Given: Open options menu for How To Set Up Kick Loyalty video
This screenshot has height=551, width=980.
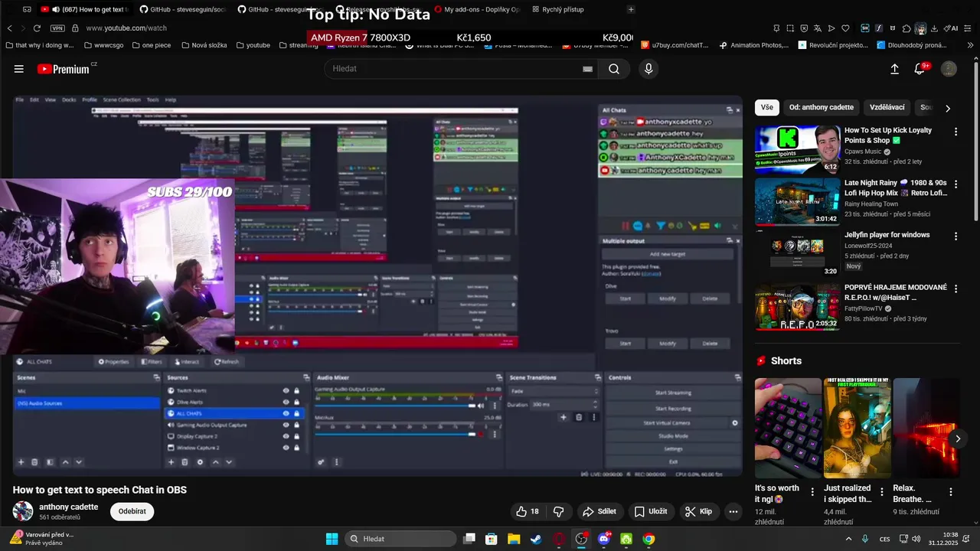Looking at the screenshot, I should click(955, 132).
